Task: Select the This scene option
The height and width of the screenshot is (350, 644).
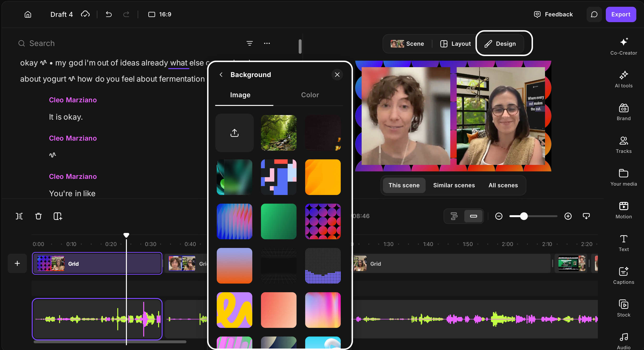Action: 404,185
